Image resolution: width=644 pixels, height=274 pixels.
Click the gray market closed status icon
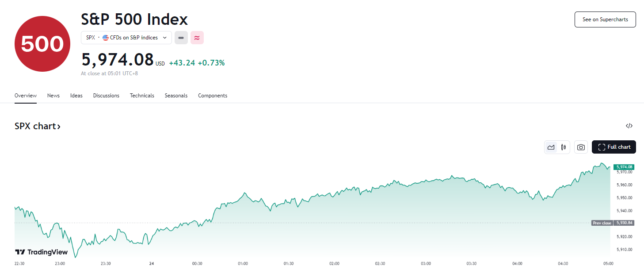coord(181,38)
